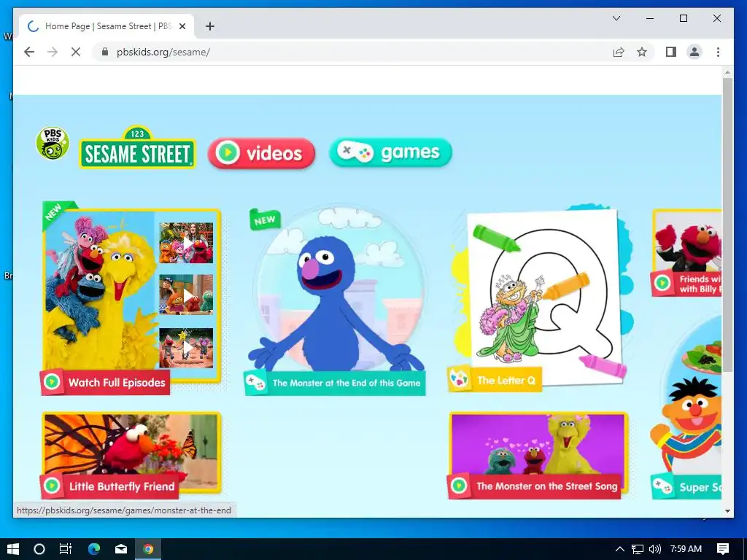
Task: Click paint palette icon beside The Letter Q
Action: [460, 379]
